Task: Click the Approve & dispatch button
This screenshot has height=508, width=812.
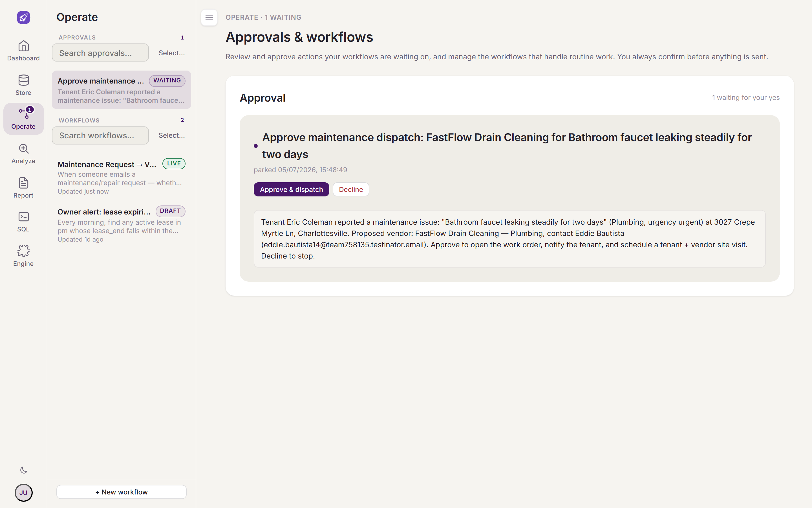Action: pos(291,189)
